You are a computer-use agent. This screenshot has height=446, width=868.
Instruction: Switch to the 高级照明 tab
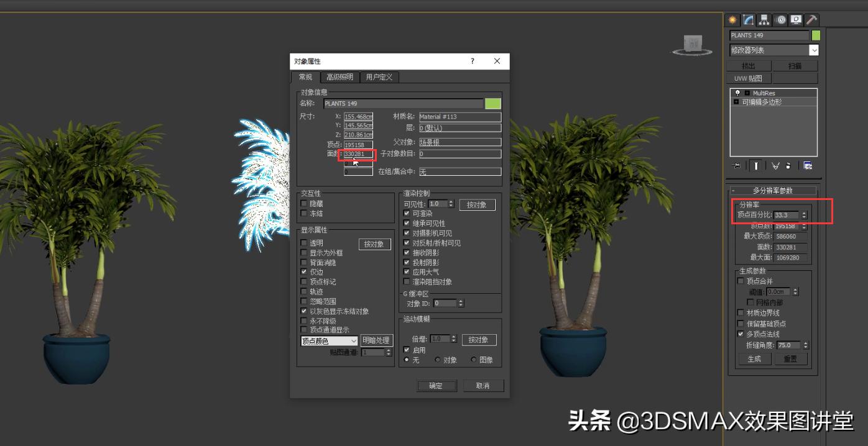(x=340, y=77)
